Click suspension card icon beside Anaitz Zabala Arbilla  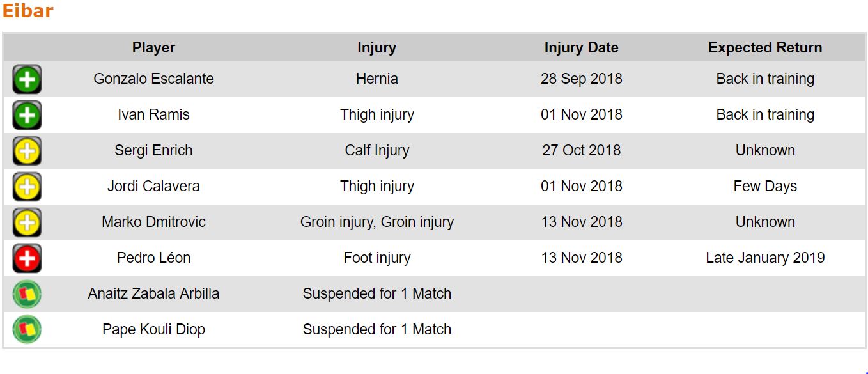[x=27, y=294]
